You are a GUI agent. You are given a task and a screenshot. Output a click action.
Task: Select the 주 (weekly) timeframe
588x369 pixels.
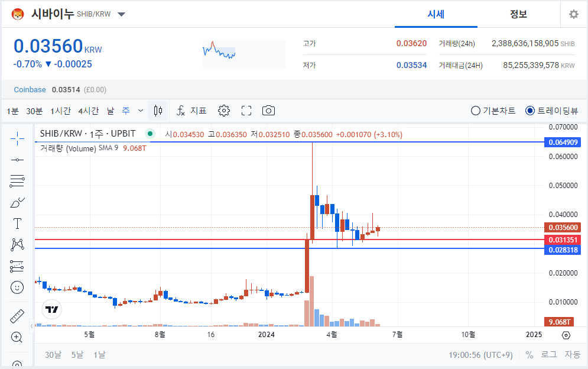(x=126, y=111)
